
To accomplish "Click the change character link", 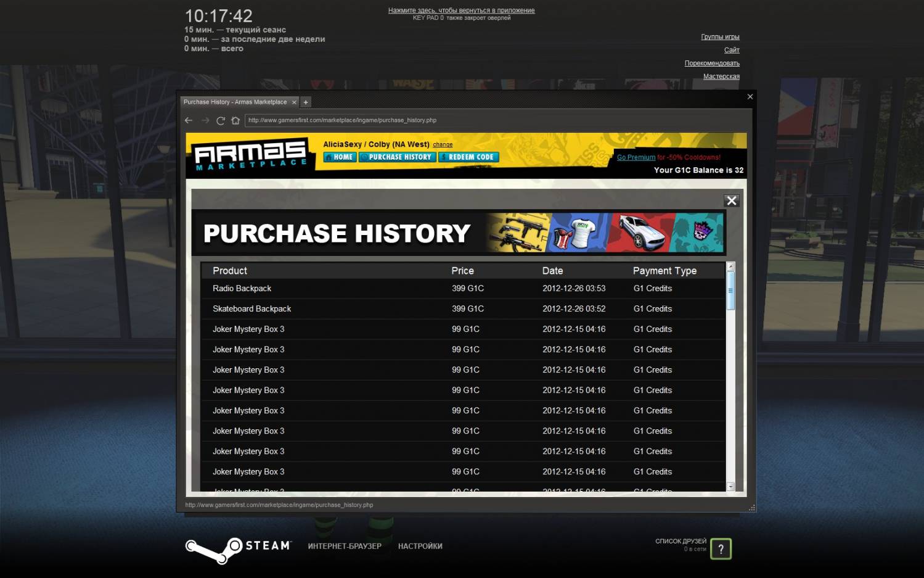I will tap(443, 144).
